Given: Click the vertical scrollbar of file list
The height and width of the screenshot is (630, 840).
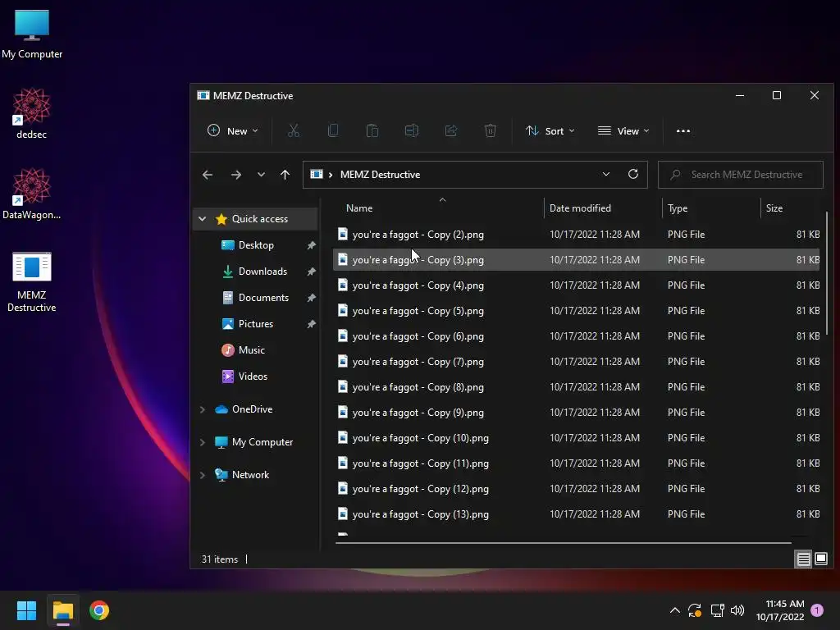Looking at the screenshot, I should 827,273.
